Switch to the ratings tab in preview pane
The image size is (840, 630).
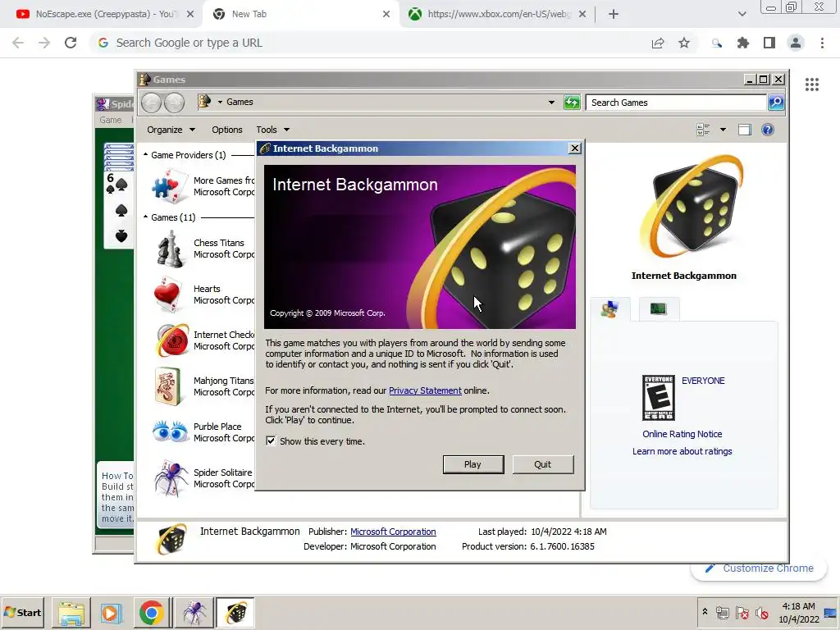point(610,309)
